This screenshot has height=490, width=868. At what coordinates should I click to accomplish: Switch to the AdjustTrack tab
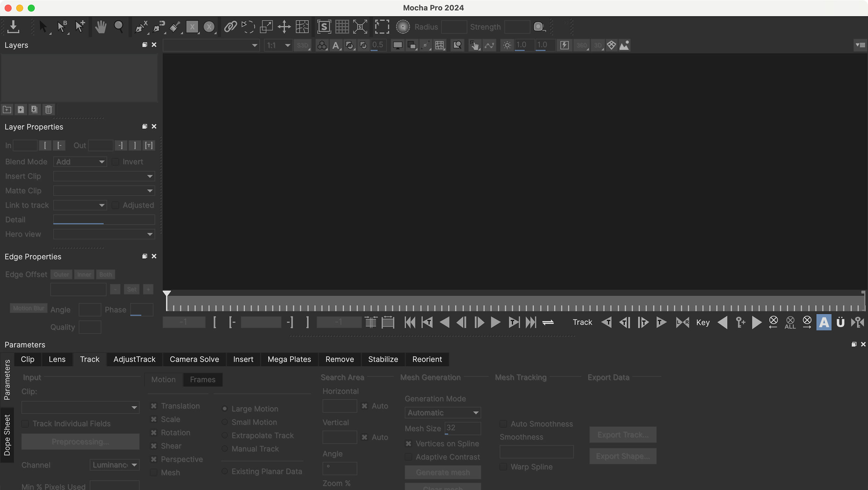tap(134, 359)
